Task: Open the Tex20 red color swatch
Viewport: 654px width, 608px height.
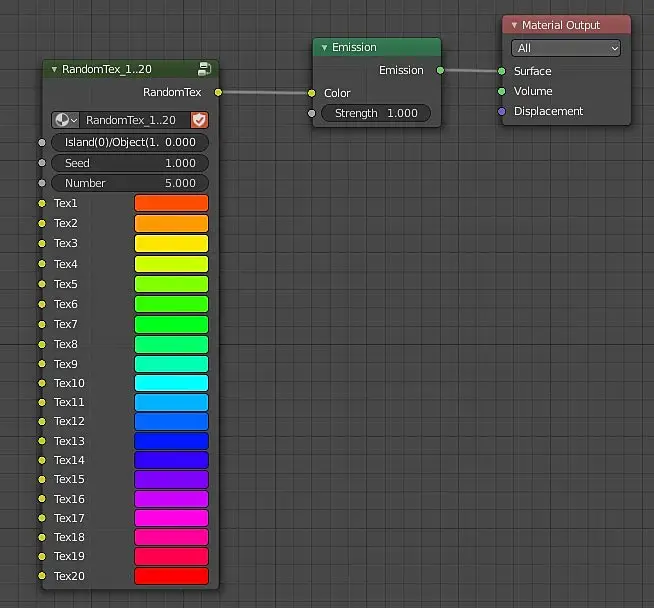Action: point(171,576)
